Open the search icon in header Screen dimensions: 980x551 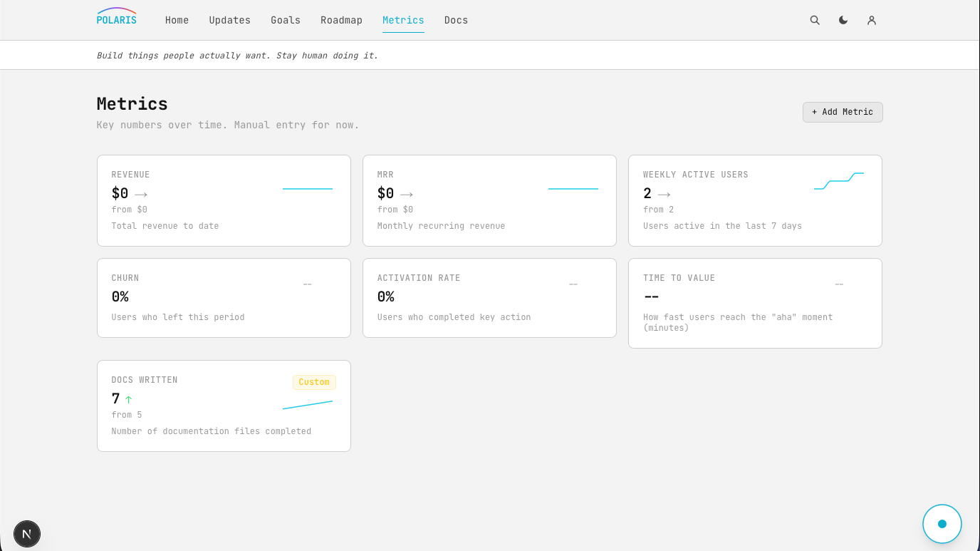click(x=815, y=20)
